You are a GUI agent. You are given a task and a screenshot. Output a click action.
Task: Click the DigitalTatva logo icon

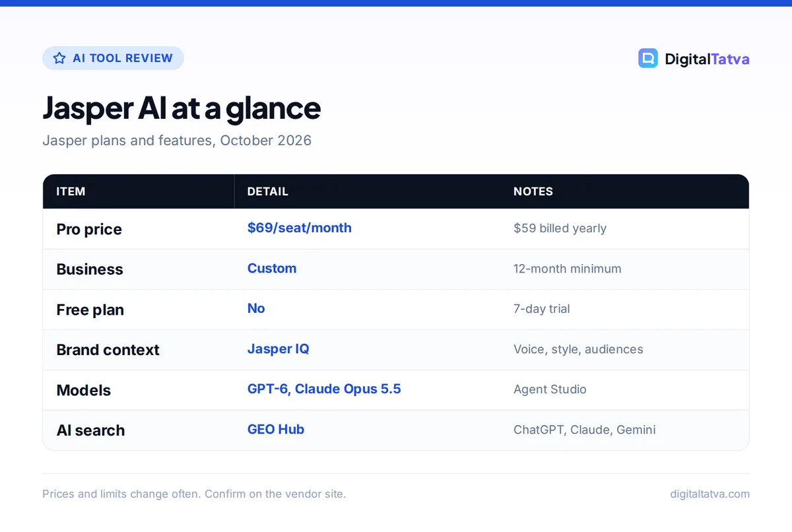click(648, 58)
